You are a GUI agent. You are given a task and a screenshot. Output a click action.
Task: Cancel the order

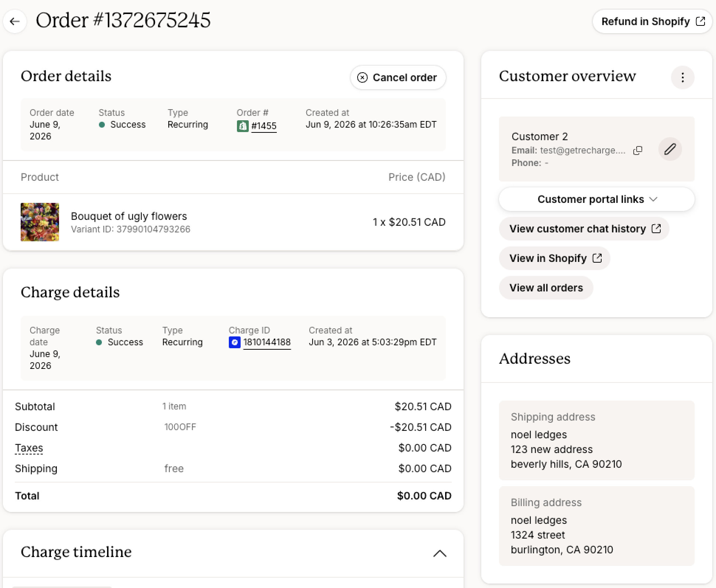coord(398,77)
